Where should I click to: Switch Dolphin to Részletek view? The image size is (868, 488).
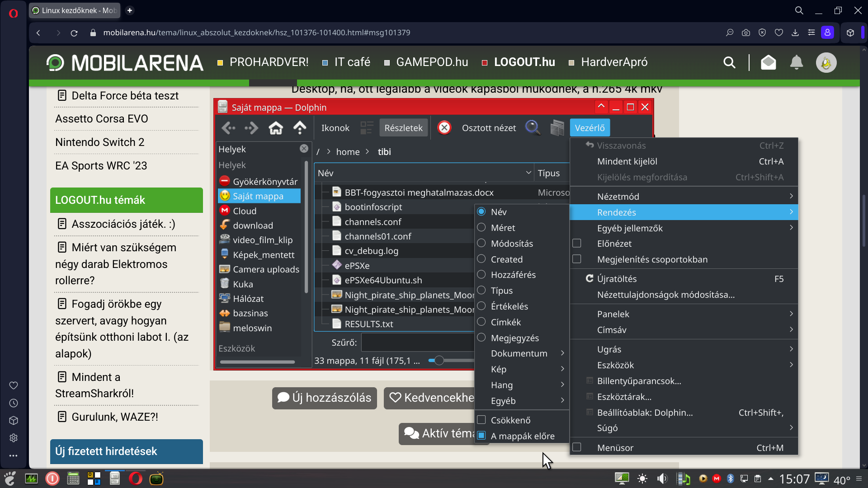[404, 128]
